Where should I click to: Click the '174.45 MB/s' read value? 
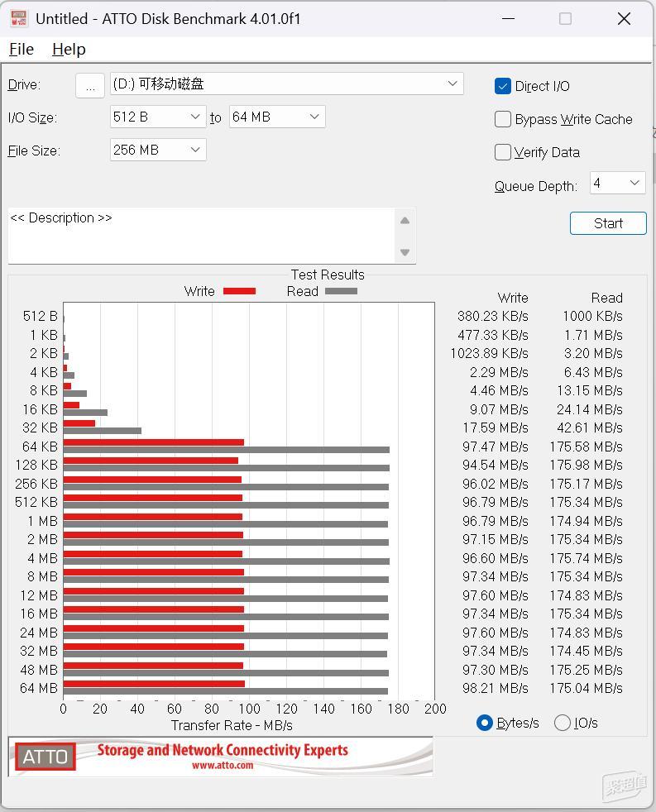point(587,651)
